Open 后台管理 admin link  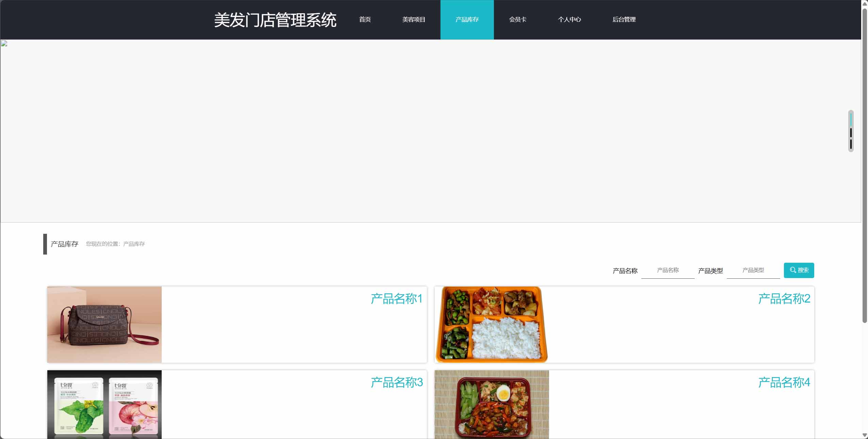coord(624,20)
